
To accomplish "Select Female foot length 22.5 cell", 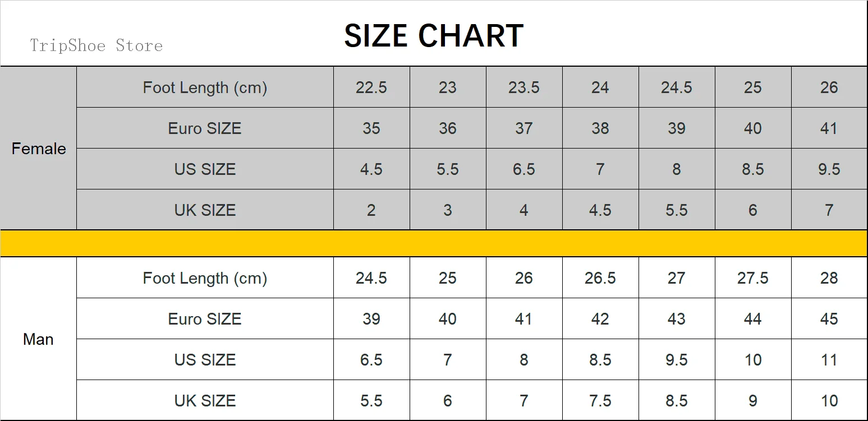I will coord(371,87).
